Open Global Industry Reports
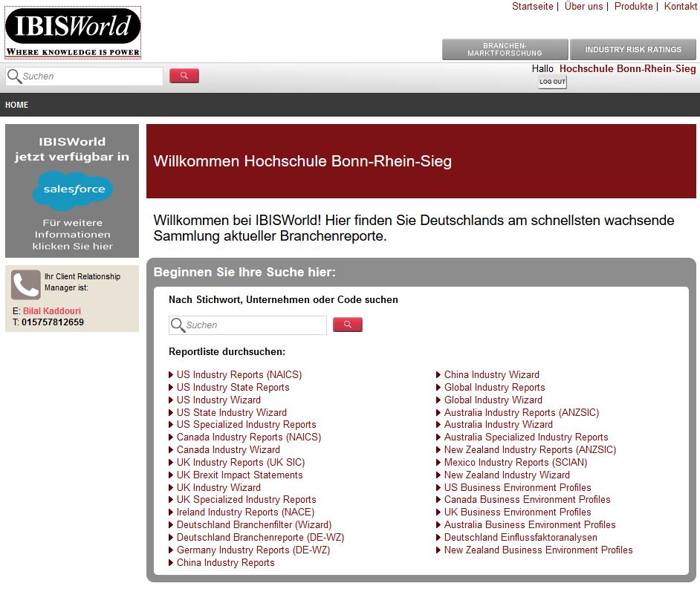The image size is (700, 589). click(x=495, y=387)
